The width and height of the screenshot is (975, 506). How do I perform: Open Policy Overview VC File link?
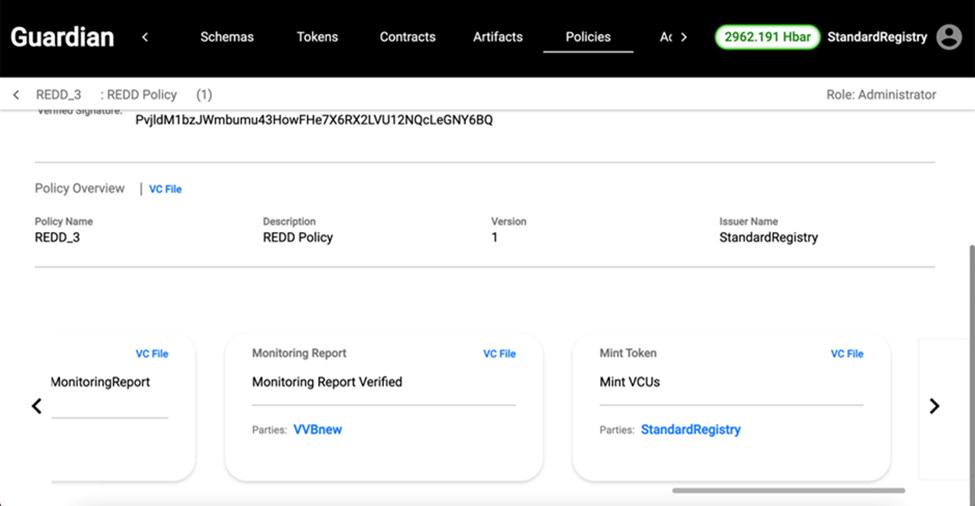(x=165, y=189)
